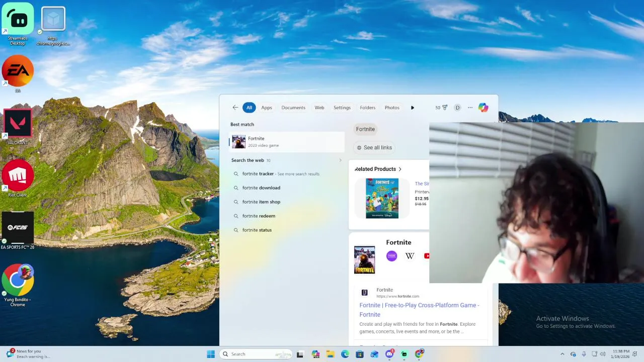Open the https chrome.google shortcut icon

(x=53, y=24)
